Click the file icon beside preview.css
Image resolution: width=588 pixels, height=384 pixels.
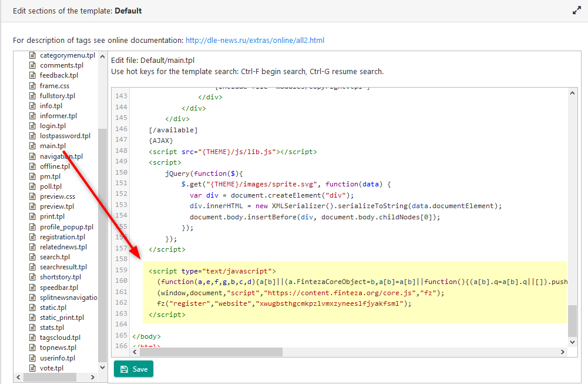click(33, 196)
